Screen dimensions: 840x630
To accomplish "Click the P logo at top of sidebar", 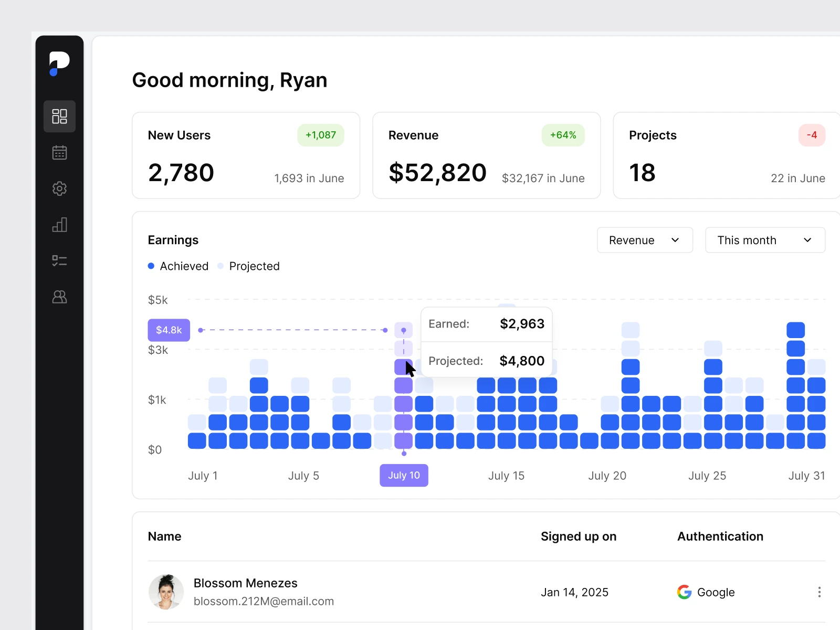I will click(x=59, y=62).
